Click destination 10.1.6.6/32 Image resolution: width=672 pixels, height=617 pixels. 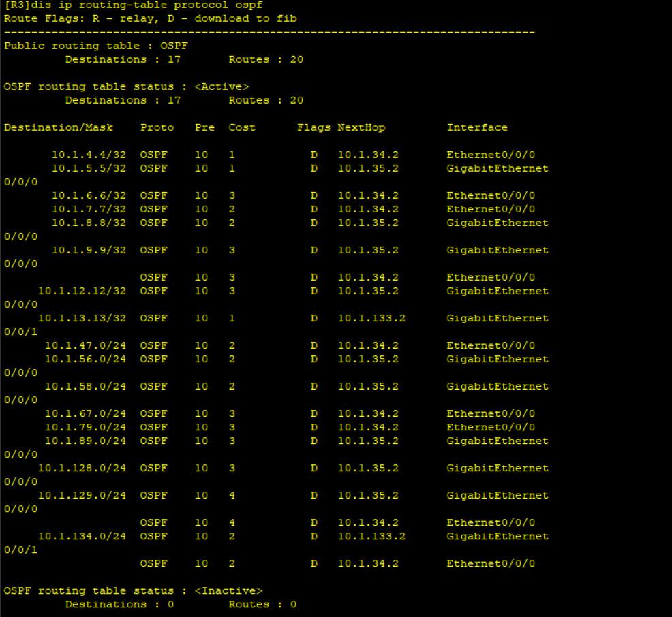tap(89, 195)
